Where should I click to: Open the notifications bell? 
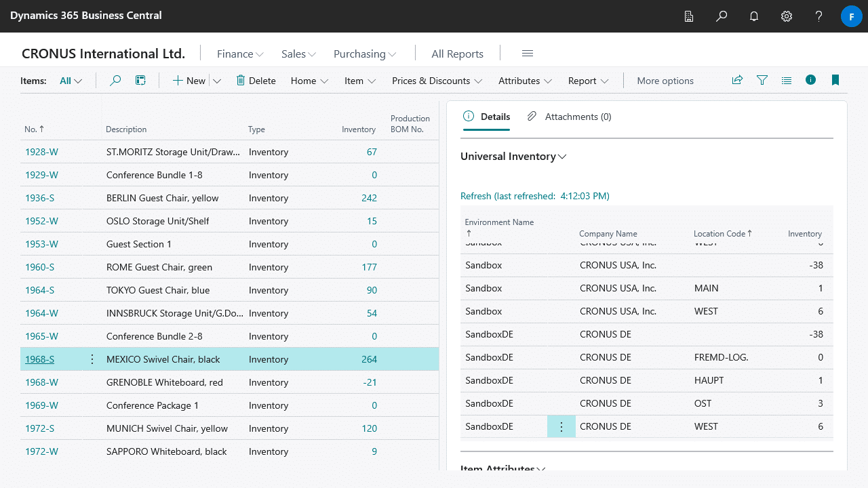coord(754,16)
